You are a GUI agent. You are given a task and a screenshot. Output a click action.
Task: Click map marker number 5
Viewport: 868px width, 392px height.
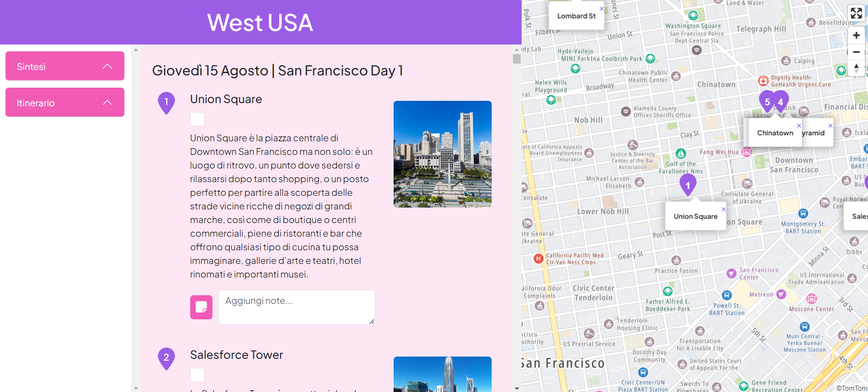767,102
